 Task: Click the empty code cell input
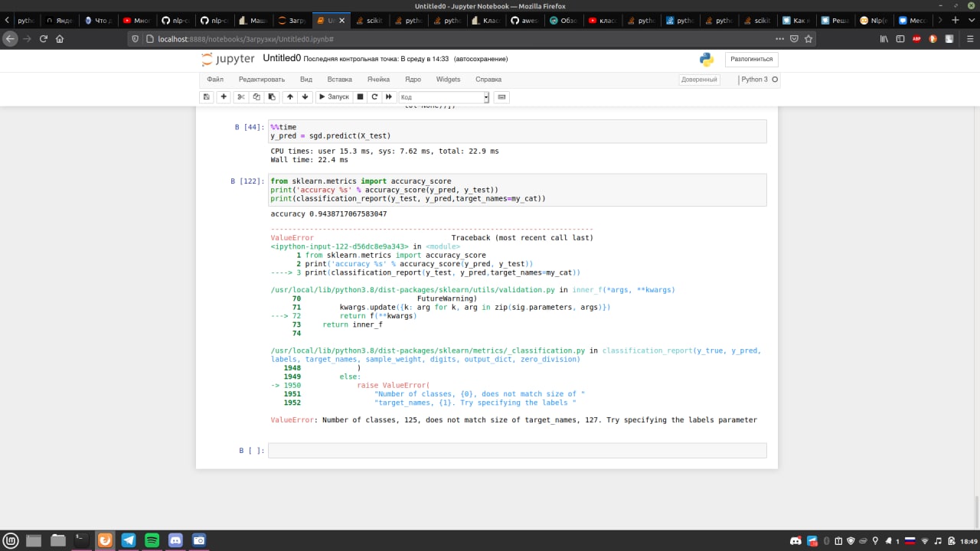[x=517, y=451]
